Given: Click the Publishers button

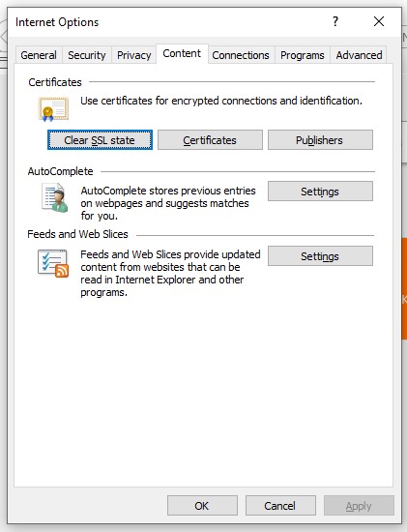Looking at the screenshot, I should (320, 140).
